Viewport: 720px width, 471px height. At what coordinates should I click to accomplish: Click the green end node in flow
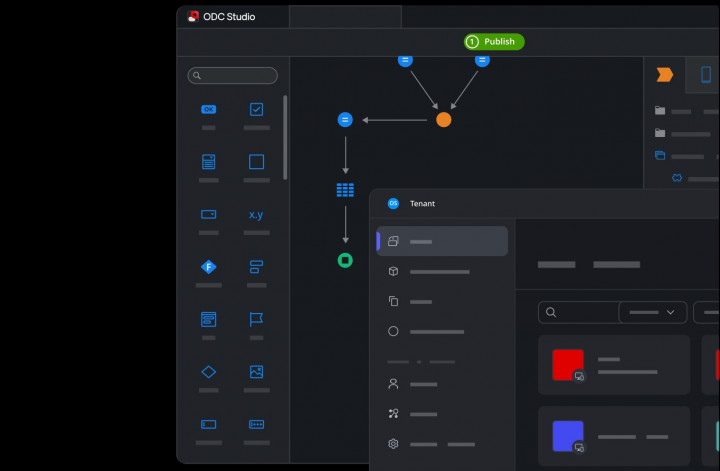345,260
